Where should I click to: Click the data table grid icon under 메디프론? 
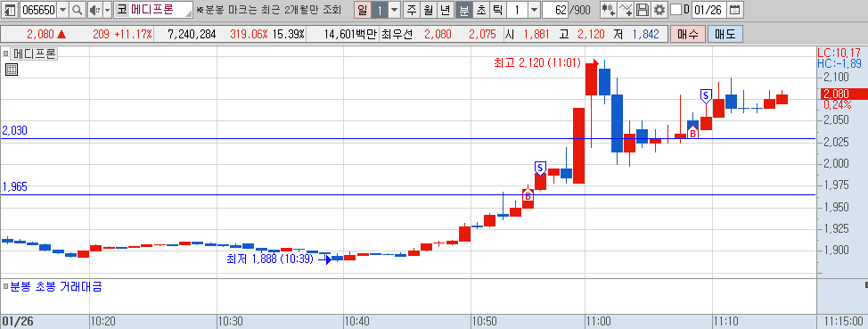tap(11, 70)
